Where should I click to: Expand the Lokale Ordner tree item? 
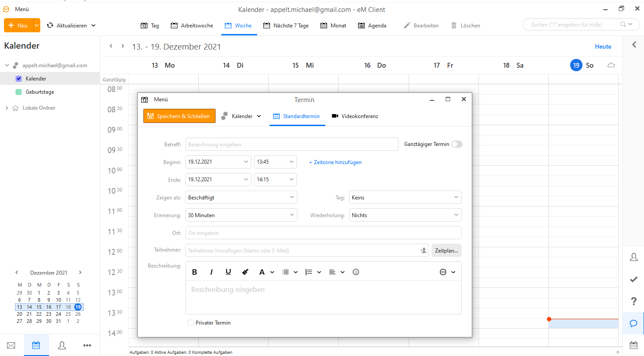7,108
